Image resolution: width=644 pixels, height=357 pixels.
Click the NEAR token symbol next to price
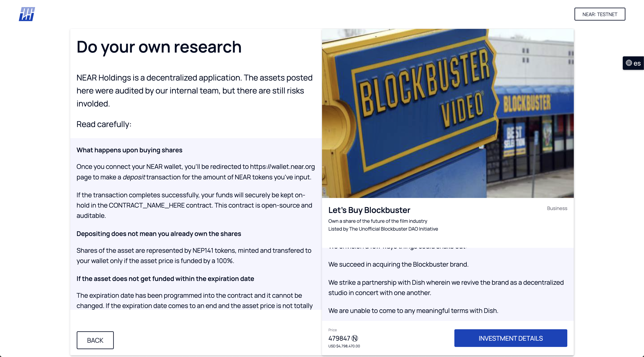(354, 338)
